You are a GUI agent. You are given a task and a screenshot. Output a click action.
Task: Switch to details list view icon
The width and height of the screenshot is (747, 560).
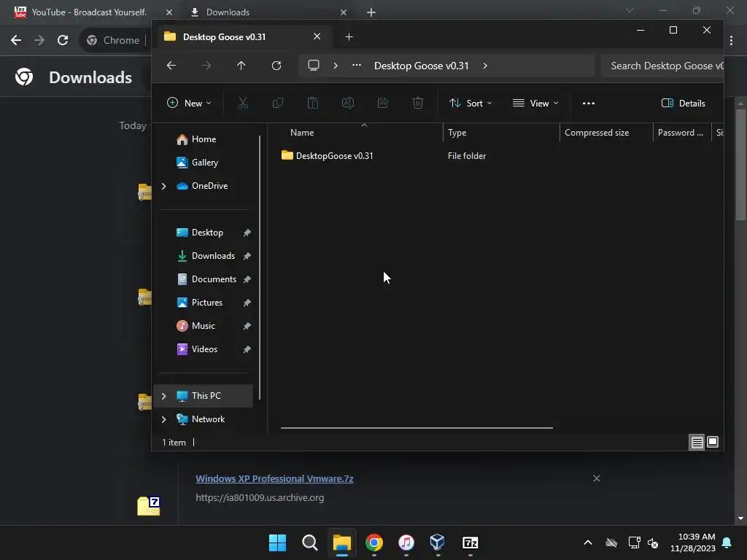[697, 443]
